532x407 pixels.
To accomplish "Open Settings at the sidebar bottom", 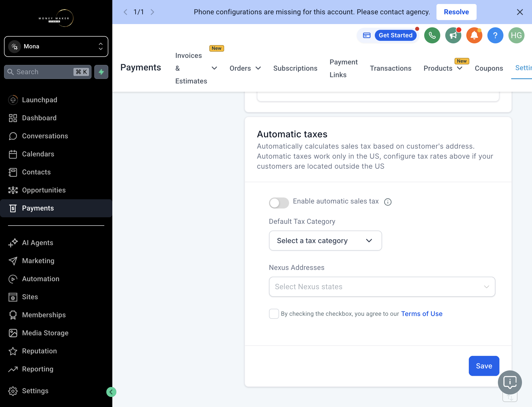I will 56,391.
